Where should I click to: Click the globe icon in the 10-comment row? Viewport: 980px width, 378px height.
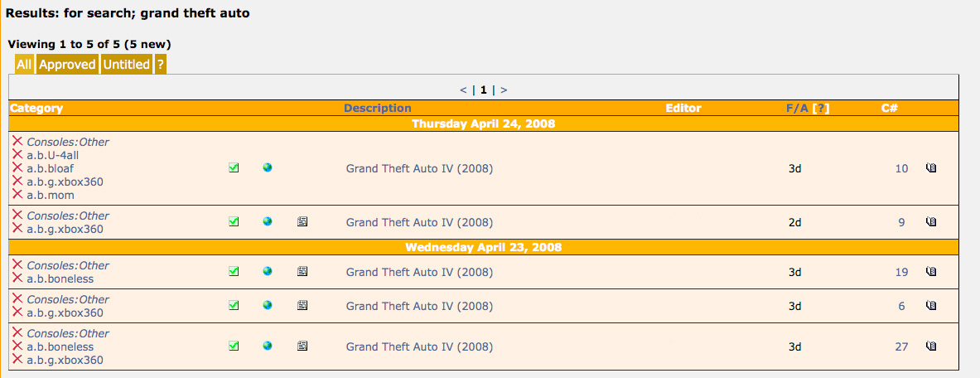pyautogui.click(x=268, y=168)
